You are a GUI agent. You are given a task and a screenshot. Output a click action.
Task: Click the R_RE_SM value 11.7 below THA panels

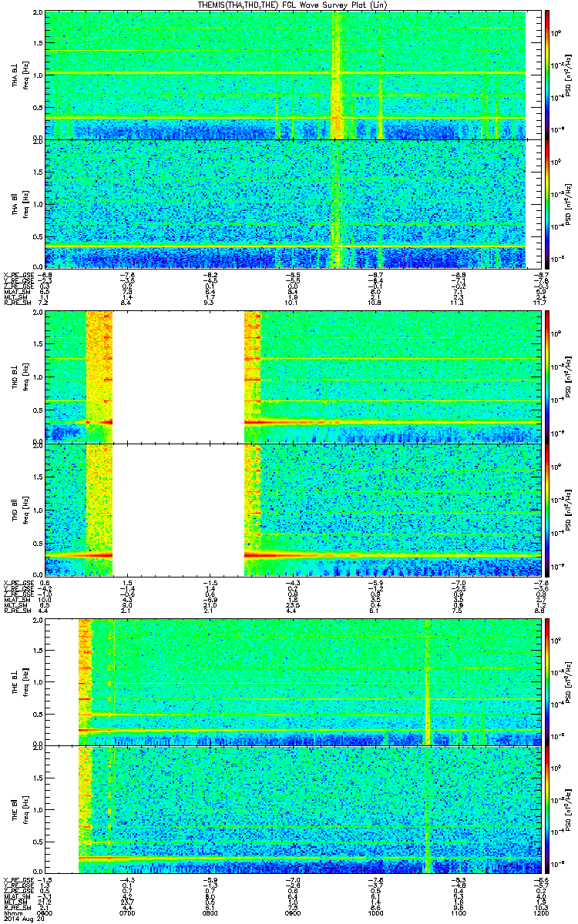[540, 303]
